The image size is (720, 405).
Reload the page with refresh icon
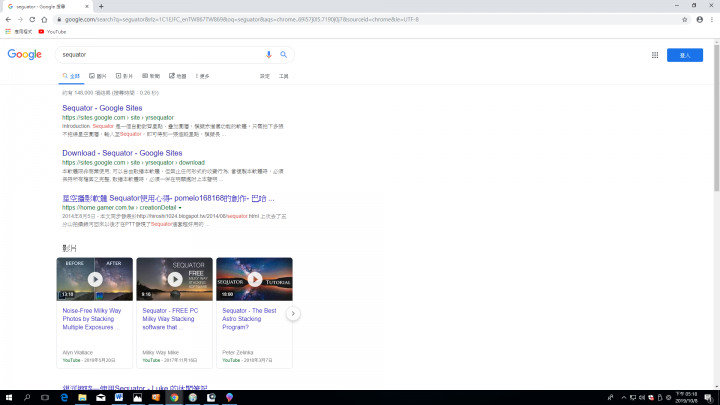(x=32, y=19)
